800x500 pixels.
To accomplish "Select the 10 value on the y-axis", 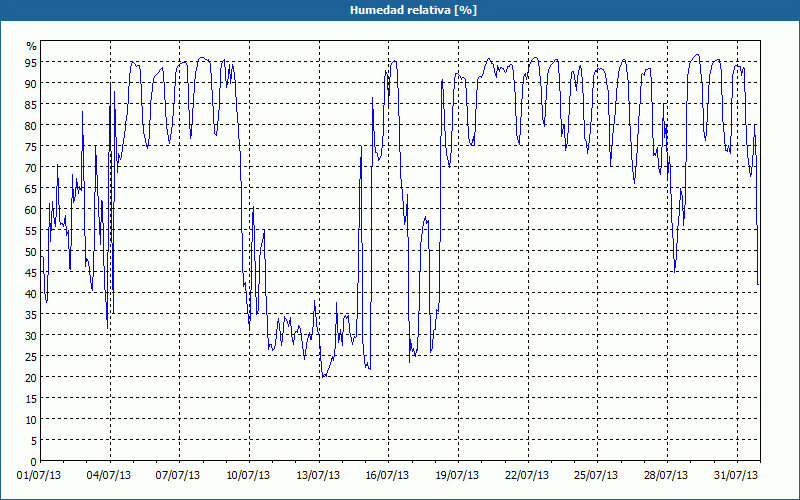I will tap(31, 420).
